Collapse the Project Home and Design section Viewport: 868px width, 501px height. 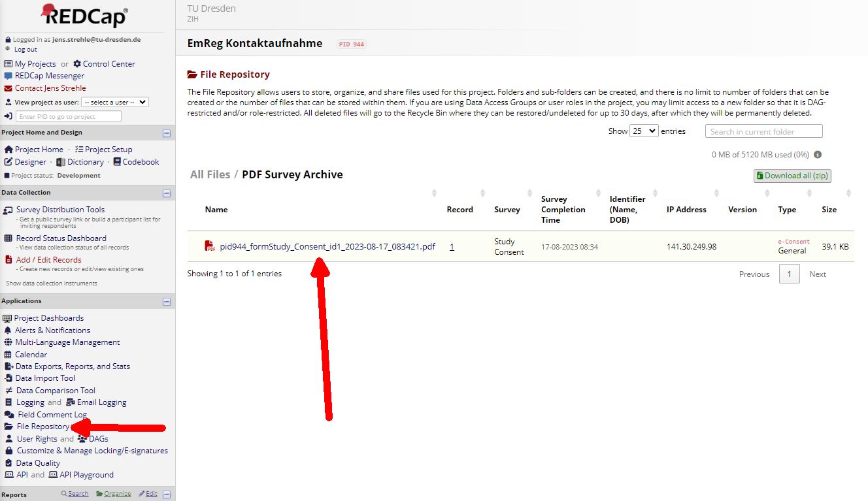[x=167, y=133]
